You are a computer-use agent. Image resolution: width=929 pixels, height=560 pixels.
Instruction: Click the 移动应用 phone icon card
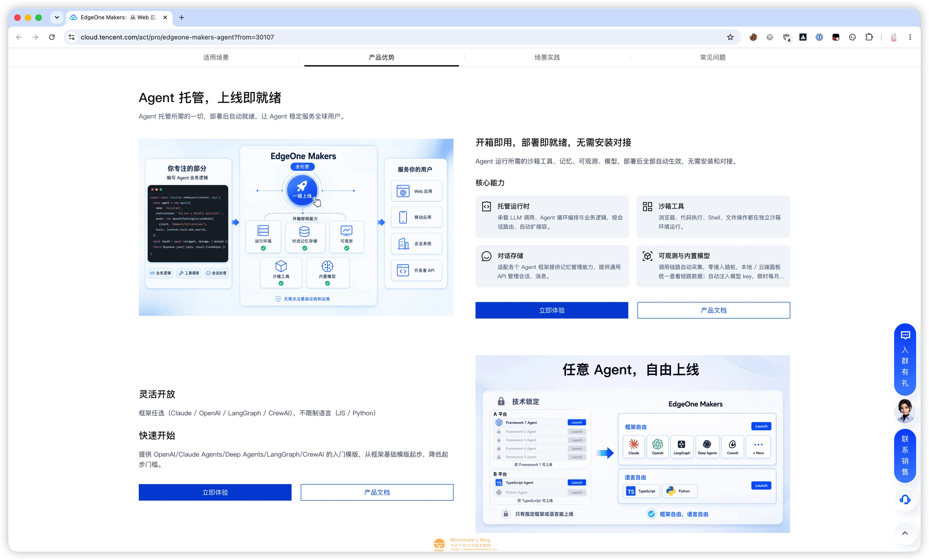click(x=416, y=217)
